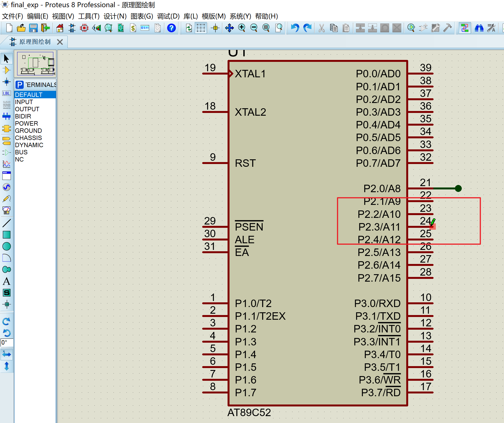Click the X-Mirror horizontal flip icon

[7, 355]
